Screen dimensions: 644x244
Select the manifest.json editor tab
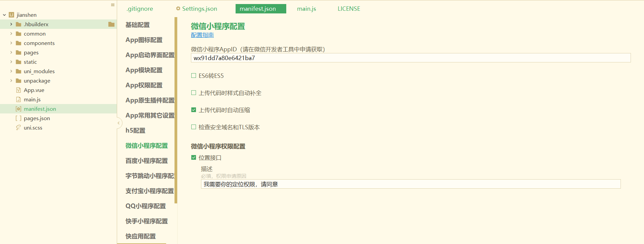pos(261,9)
